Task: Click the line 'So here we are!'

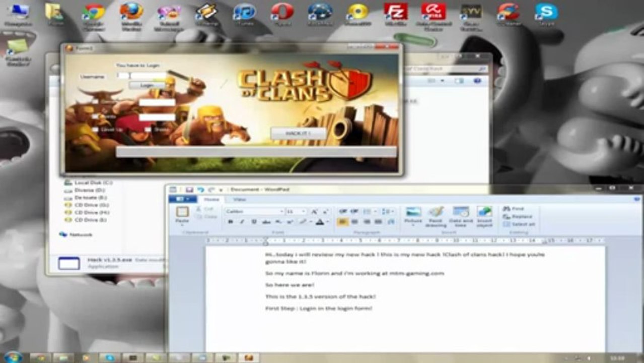Action: point(290,285)
